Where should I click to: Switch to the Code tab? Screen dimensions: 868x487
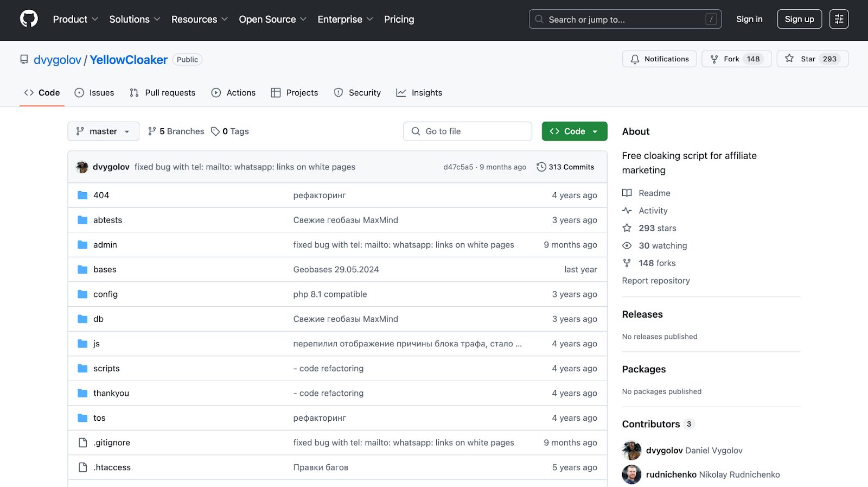(x=42, y=93)
